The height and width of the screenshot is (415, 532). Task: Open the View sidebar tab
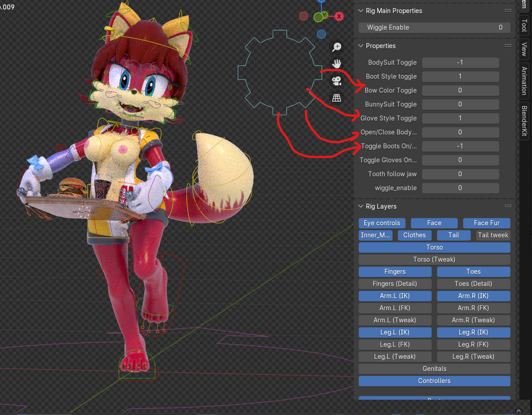point(524,49)
